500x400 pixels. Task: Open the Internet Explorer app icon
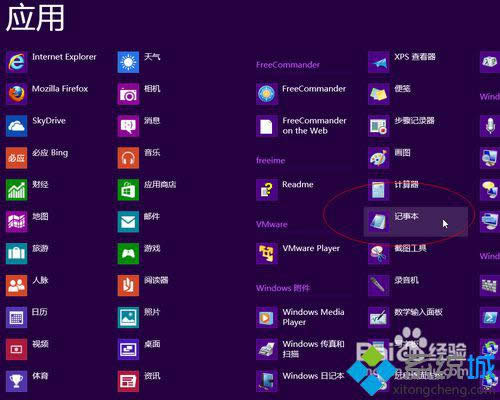click(16, 62)
